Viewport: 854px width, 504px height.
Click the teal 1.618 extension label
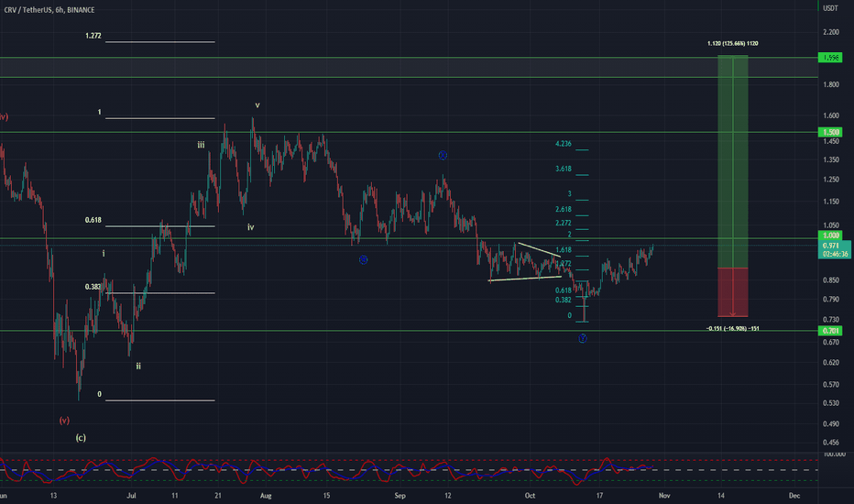pyautogui.click(x=564, y=250)
